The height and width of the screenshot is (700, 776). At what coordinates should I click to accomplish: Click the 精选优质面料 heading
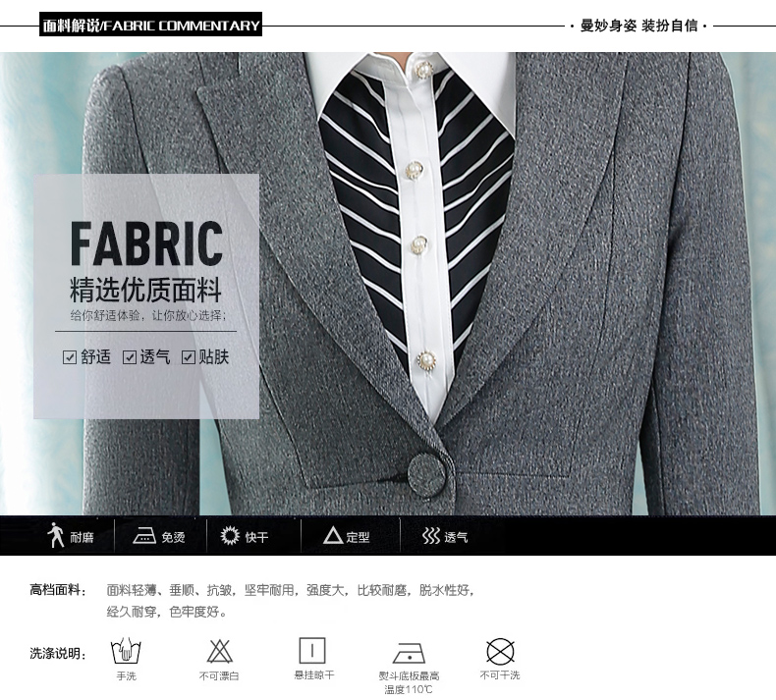[145, 291]
